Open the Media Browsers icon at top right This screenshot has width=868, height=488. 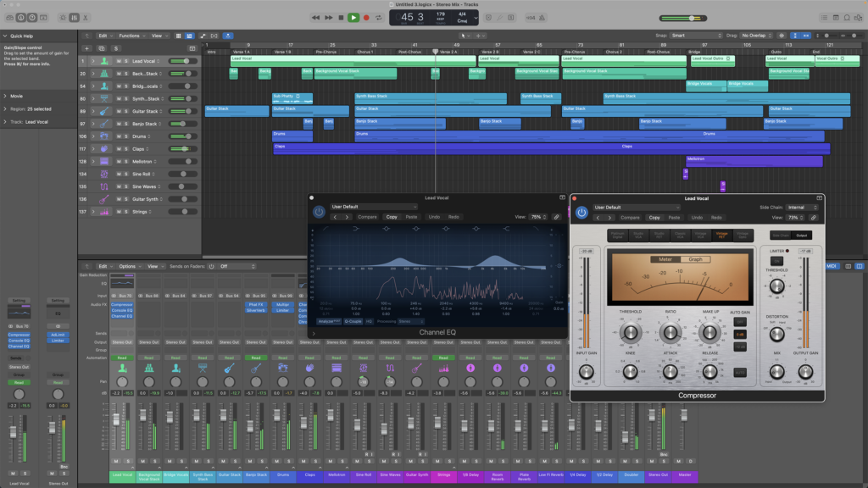click(x=858, y=18)
